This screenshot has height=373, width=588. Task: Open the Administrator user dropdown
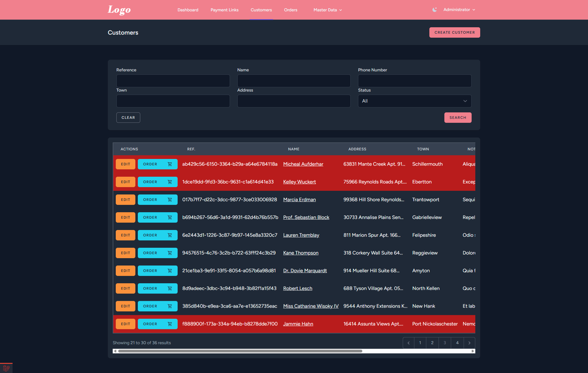pyautogui.click(x=459, y=10)
